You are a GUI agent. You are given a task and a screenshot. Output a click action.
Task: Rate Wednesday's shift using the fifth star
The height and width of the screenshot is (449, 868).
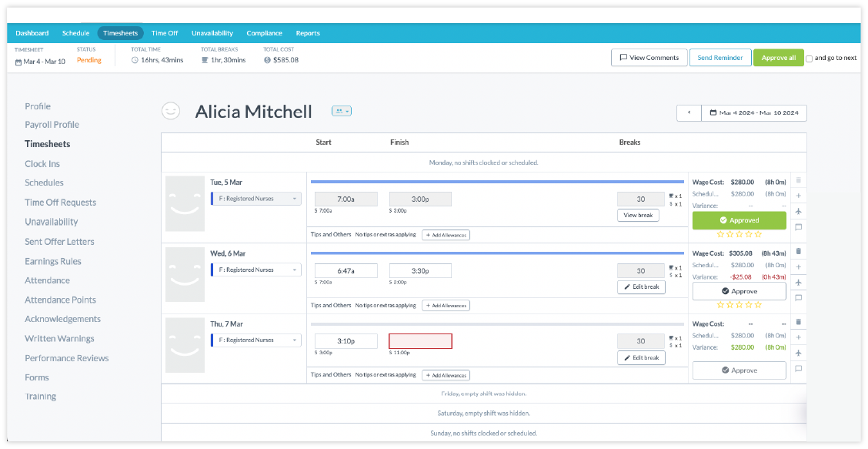point(758,305)
